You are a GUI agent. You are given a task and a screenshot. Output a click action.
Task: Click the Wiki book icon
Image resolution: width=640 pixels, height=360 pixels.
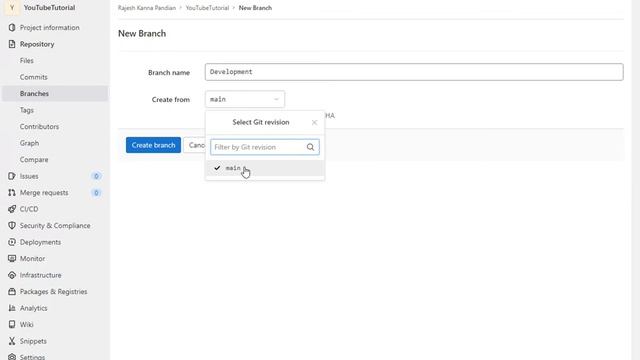pos(12,324)
